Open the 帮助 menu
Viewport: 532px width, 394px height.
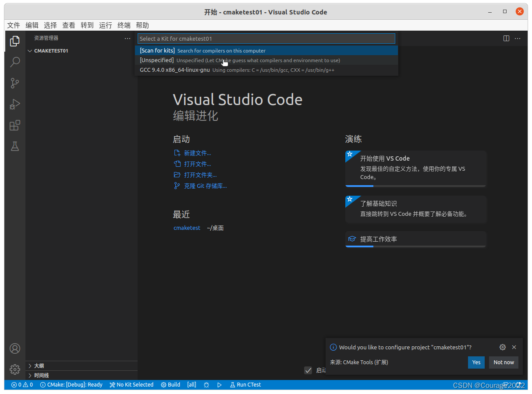point(142,25)
